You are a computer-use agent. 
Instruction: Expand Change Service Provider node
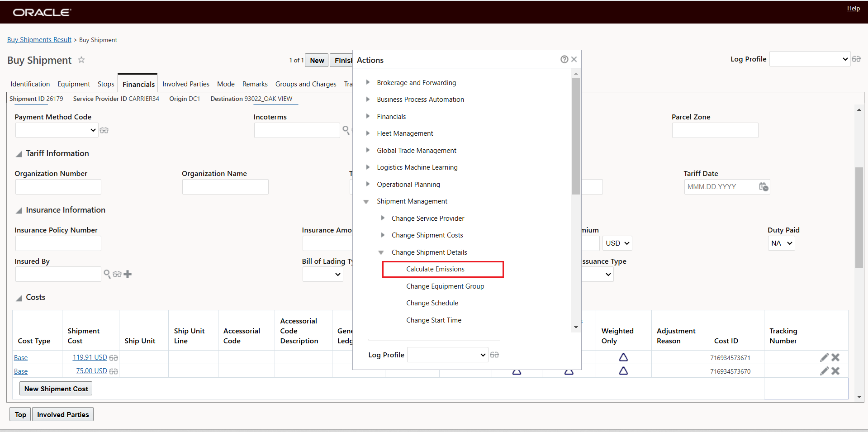pos(383,218)
